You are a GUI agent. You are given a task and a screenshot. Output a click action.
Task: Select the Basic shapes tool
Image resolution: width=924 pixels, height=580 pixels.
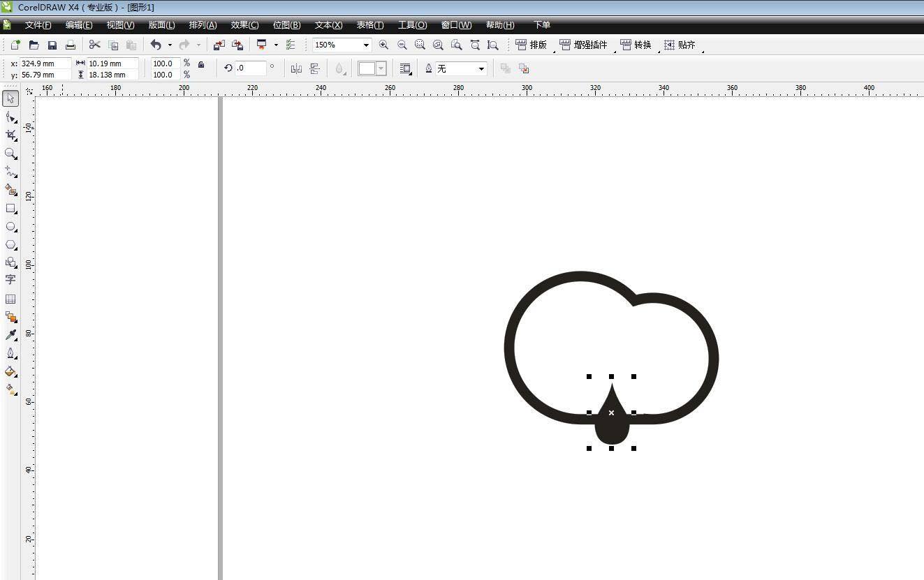pos(10,262)
